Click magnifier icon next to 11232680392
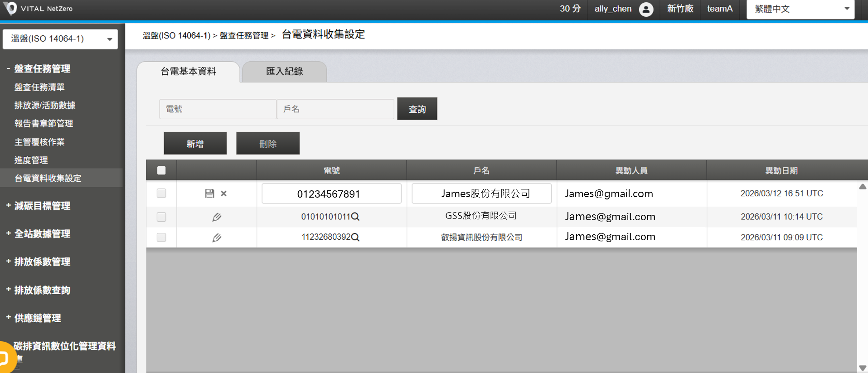 (355, 237)
